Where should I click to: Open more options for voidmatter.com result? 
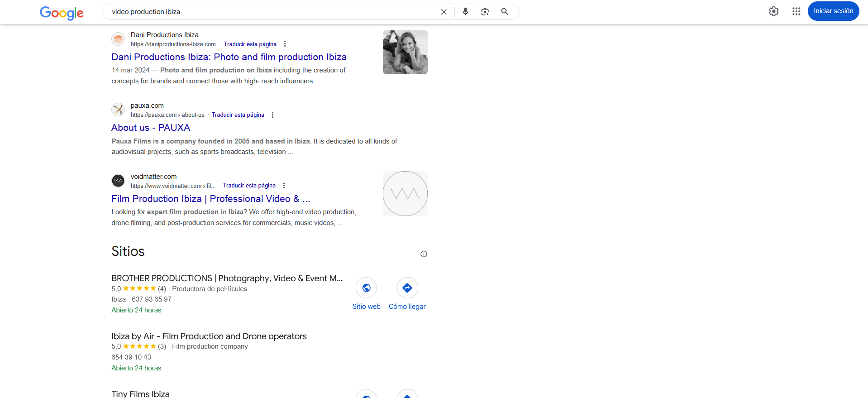tap(284, 186)
